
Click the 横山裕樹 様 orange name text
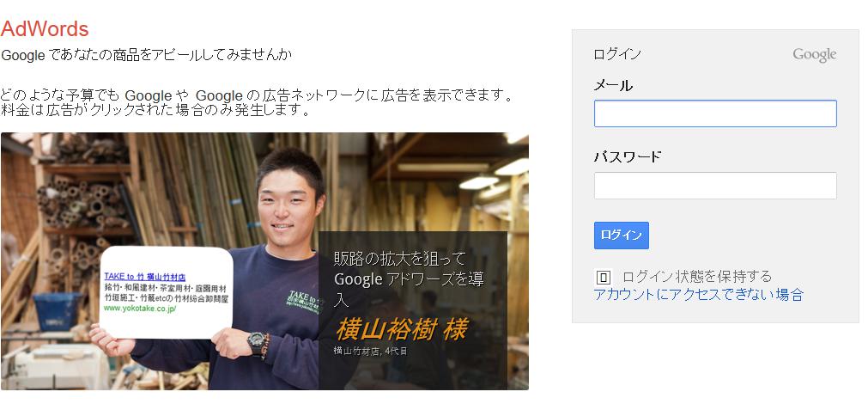point(401,329)
